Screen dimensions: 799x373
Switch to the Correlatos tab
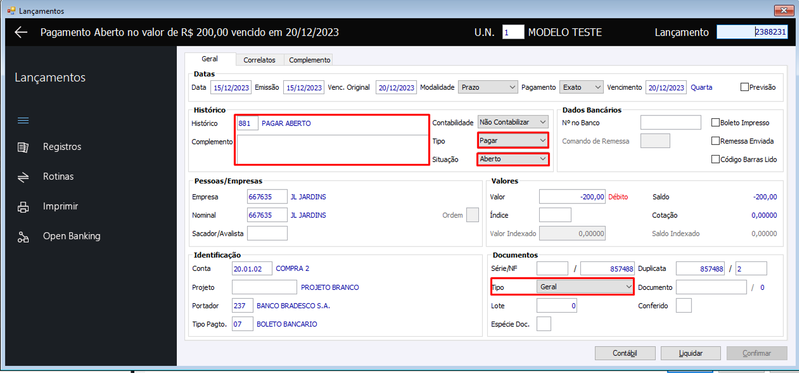[259, 60]
